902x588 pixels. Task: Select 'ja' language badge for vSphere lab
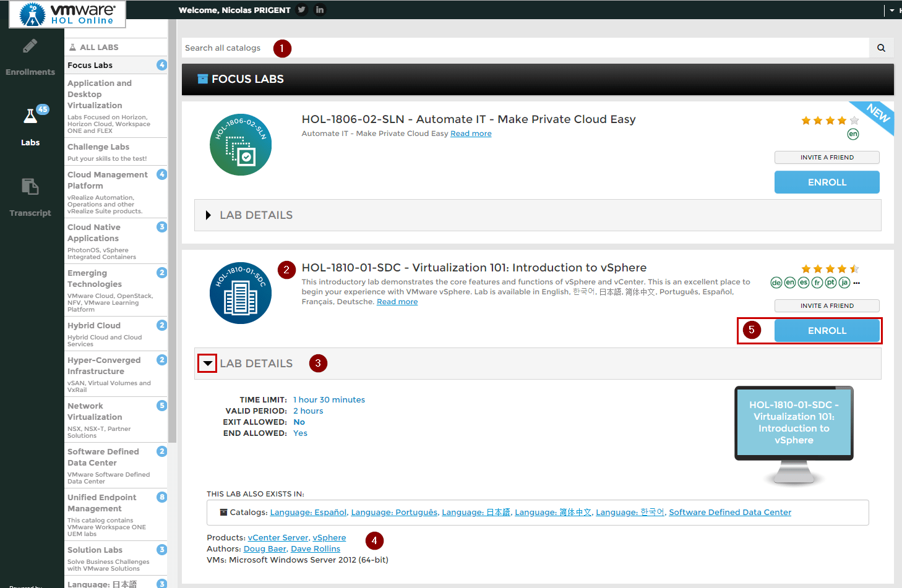[x=844, y=283]
